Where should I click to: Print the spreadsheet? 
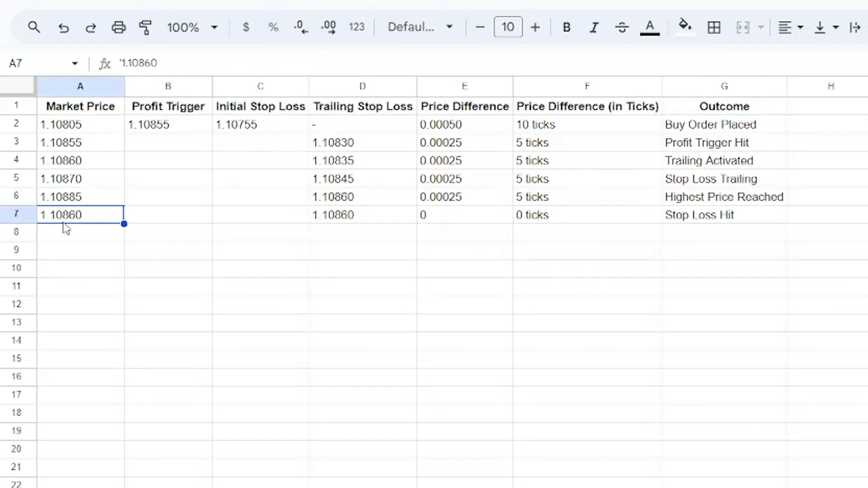pos(118,28)
